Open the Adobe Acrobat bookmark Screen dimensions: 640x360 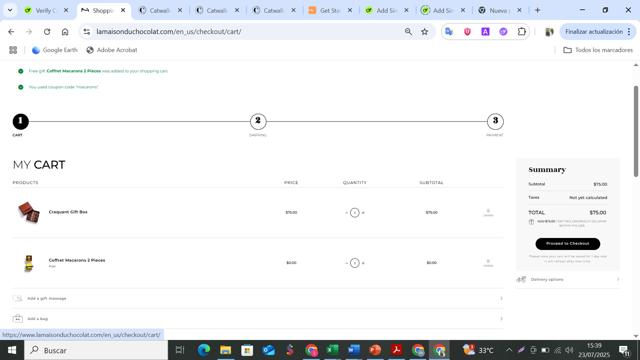pyautogui.click(x=112, y=50)
